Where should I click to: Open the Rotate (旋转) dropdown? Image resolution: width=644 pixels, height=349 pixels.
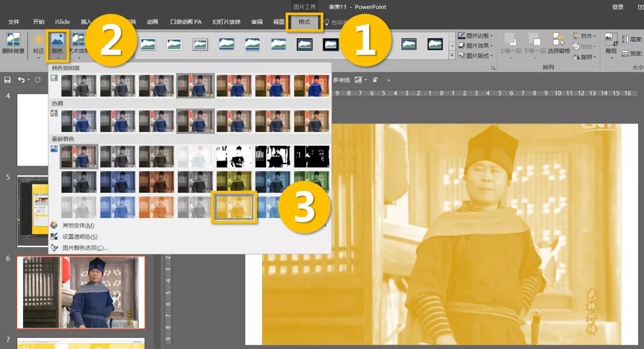(x=585, y=57)
